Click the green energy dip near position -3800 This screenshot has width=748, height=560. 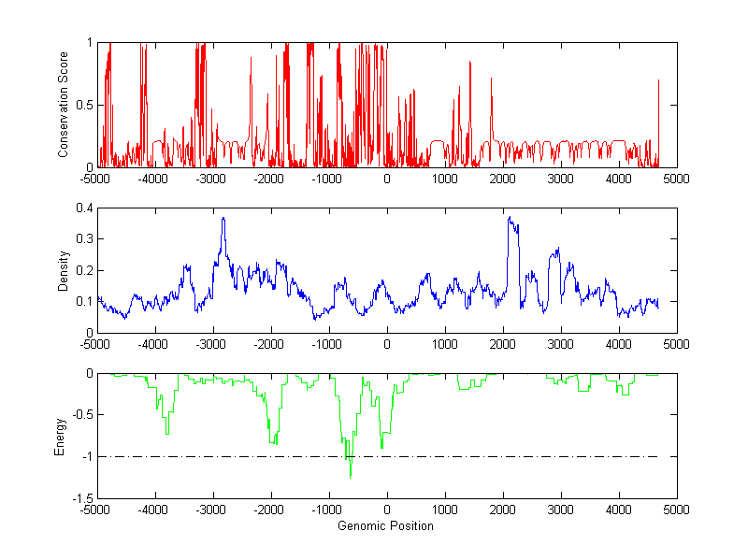[166, 432]
